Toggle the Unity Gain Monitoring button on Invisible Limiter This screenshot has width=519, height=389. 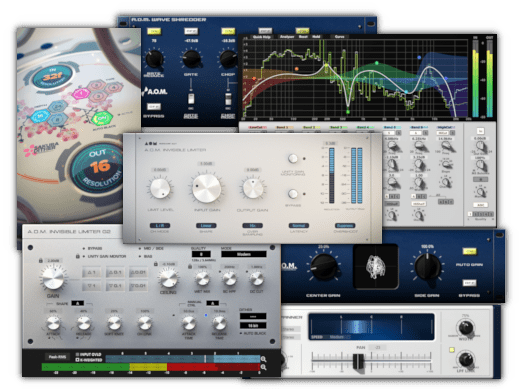pyautogui.click(x=293, y=158)
